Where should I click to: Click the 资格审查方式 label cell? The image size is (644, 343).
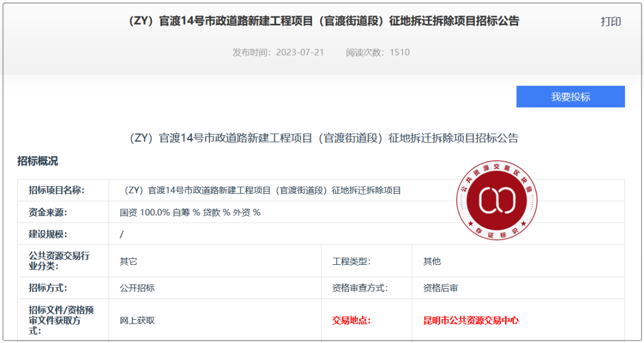[x=360, y=288]
